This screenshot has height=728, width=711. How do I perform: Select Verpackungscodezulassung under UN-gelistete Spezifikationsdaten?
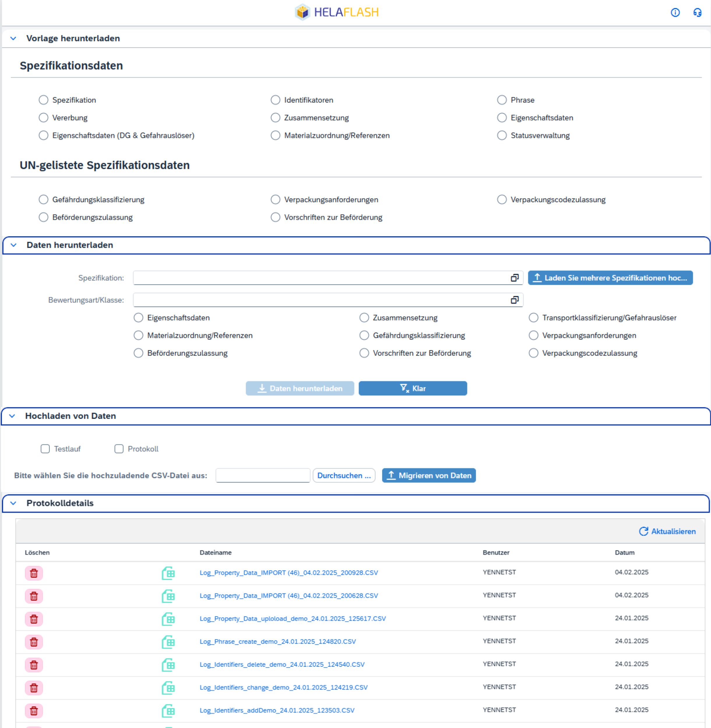coord(502,200)
